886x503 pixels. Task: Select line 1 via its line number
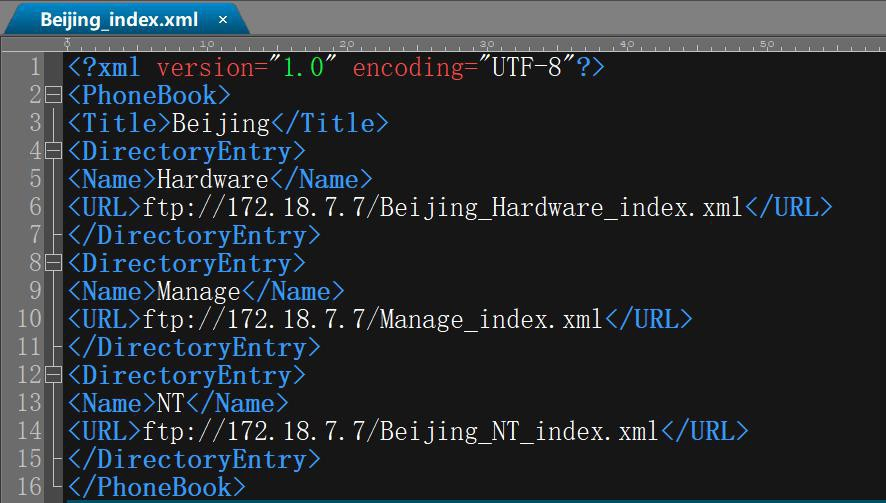click(x=35, y=68)
